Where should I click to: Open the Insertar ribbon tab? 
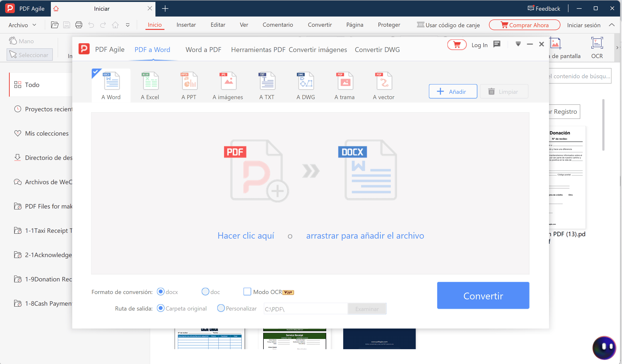[x=186, y=25]
